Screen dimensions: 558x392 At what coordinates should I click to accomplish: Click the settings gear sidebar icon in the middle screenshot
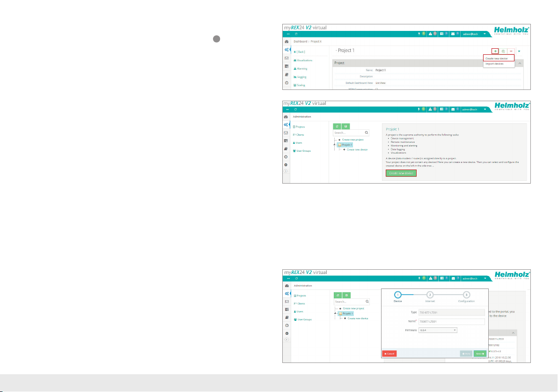pyautogui.click(x=286, y=165)
